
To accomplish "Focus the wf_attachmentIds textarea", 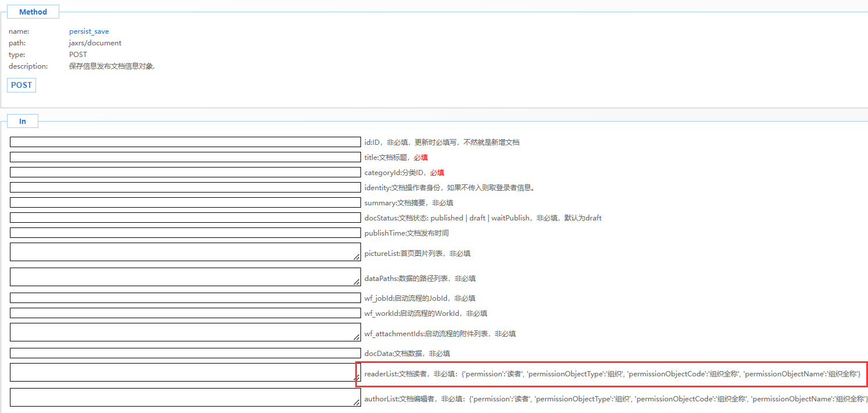I will pyautogui.click(x=185, y=332).
